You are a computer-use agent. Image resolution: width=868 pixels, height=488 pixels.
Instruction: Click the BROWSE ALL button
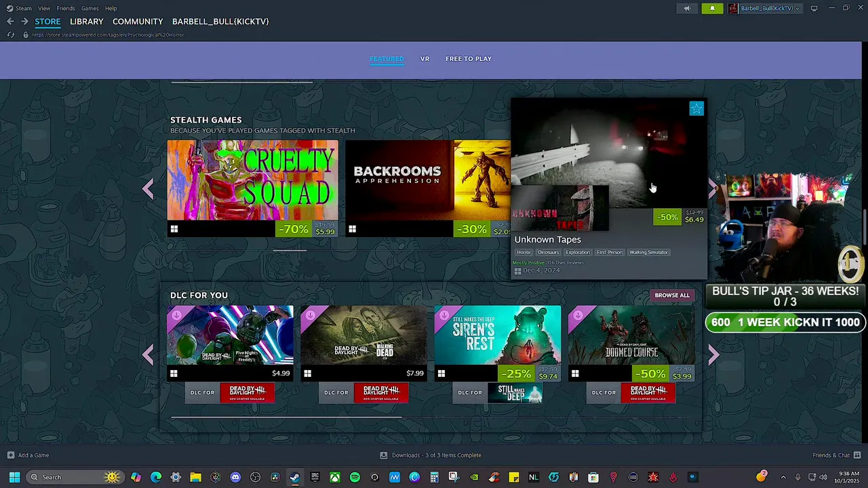point(672,296)
